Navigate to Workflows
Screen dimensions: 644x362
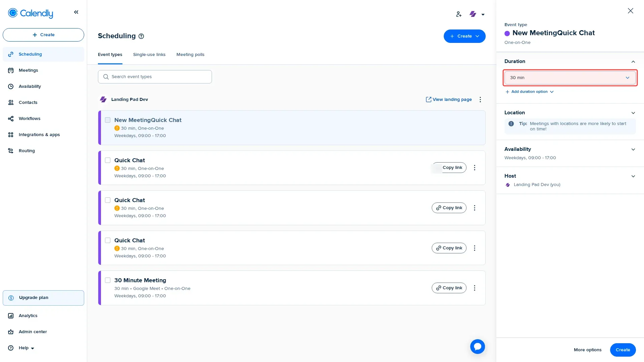(x=29, y=118)
